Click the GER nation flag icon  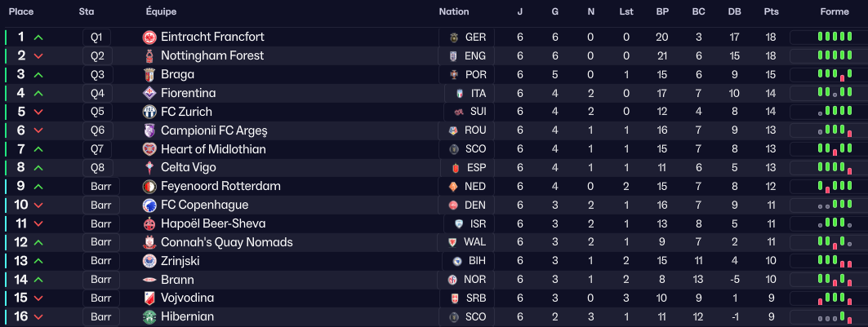pyautogui.click(x=454, y=38)
